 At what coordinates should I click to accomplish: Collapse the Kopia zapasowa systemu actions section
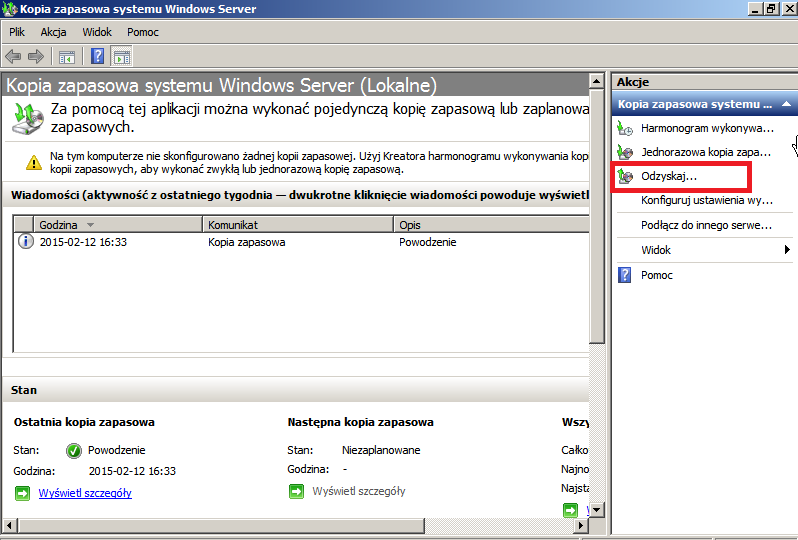(786, 104)
